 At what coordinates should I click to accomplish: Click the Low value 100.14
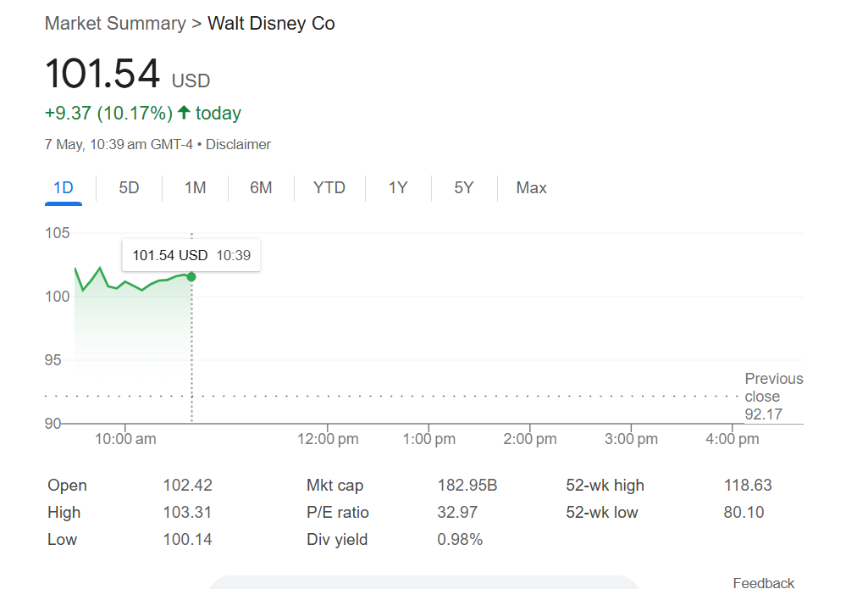click(188, 539)
